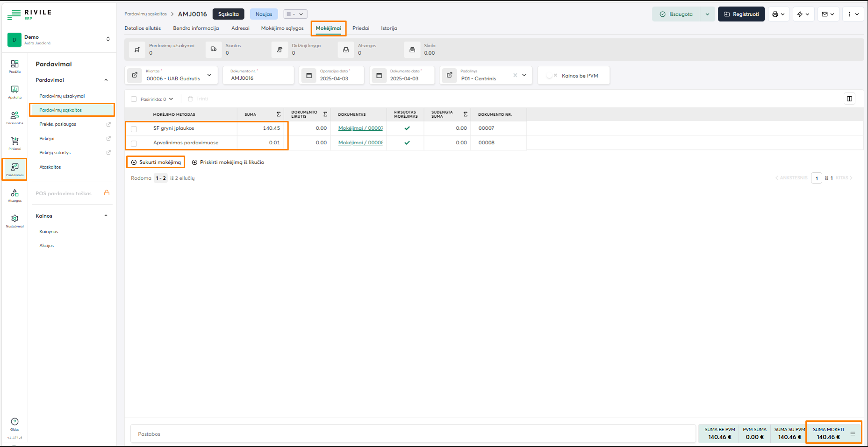868x447 pixels.
Task: Open the print options dropdown
Action: point(778,14)
